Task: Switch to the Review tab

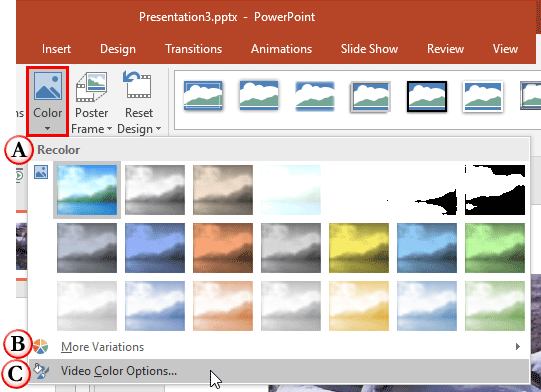Action: pyautogui.click(x=445, y=49)
